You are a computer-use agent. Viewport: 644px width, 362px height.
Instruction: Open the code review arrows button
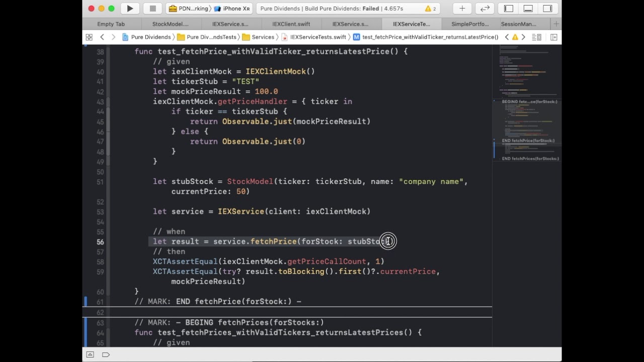485,9
